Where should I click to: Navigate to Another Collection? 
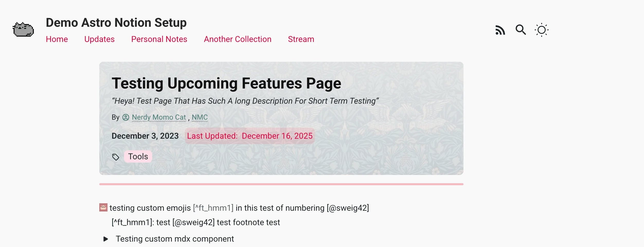[x=238, y=39]
